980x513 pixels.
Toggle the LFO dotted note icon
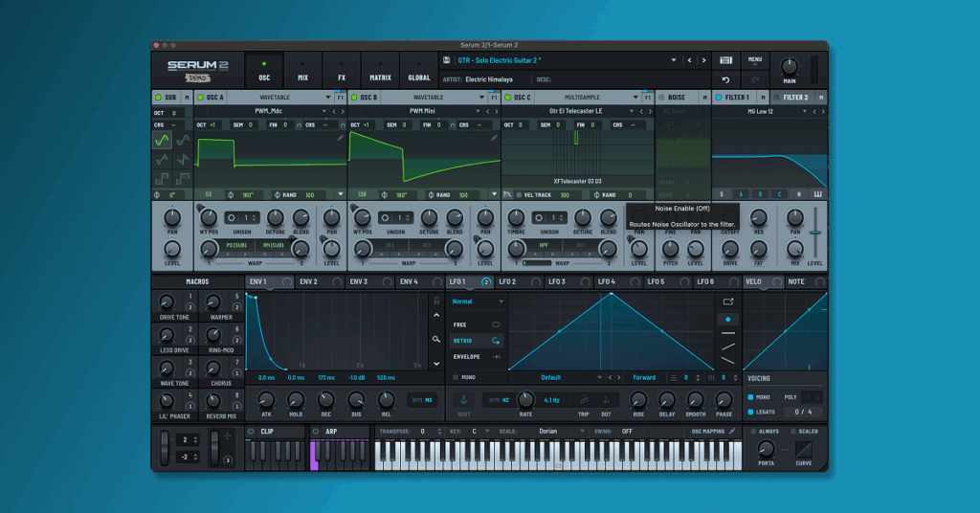coord(606,400)
